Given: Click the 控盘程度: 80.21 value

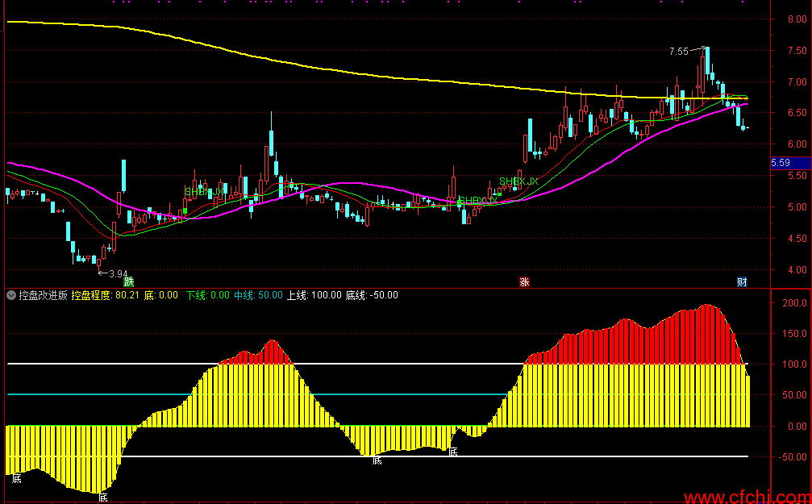Looking at the screenshot, I should (x=106, y=295).
